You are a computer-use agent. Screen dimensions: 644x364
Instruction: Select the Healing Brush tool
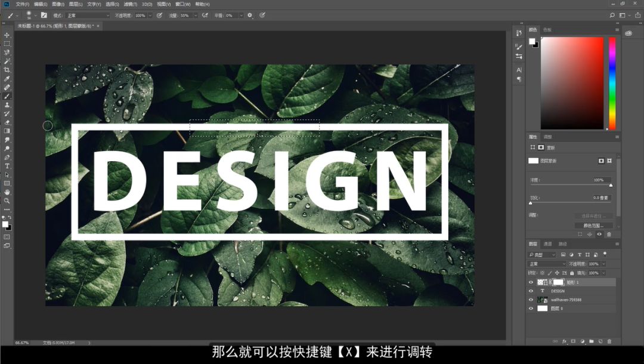click(x=7, y=88)
